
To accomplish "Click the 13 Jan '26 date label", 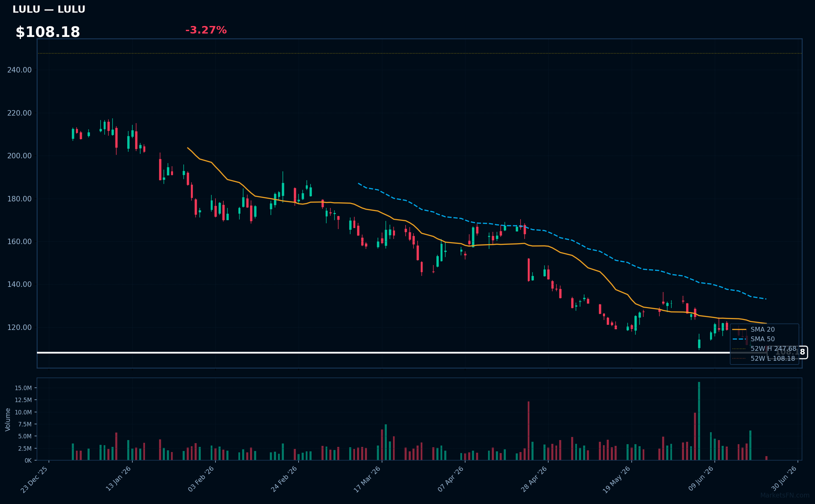I will [x=118, y=479].
